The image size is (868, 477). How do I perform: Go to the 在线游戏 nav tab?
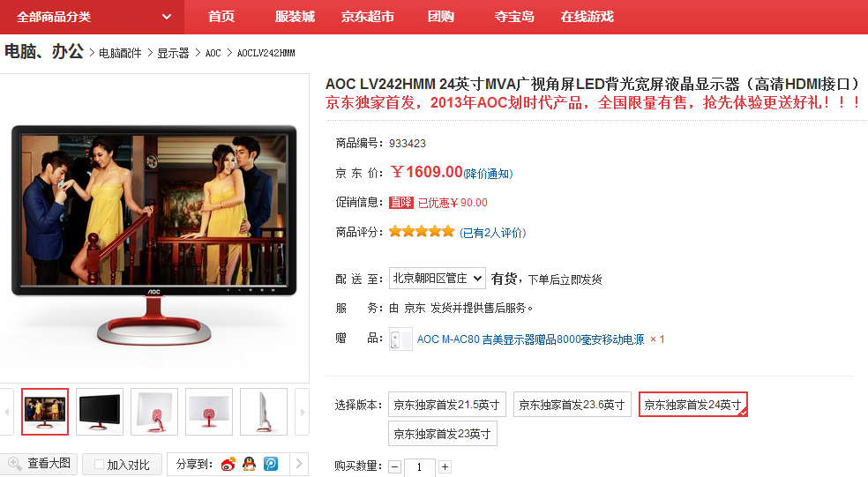click(587, 17)
